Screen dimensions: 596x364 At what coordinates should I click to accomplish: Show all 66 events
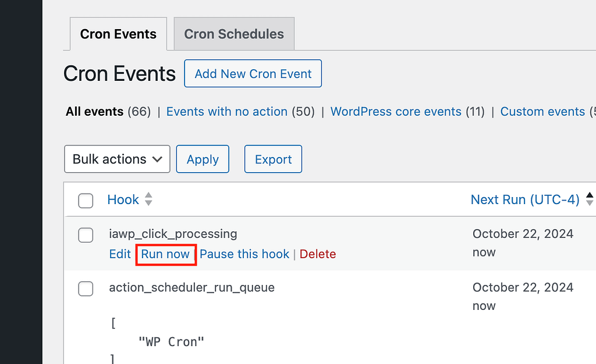point(94,111)
